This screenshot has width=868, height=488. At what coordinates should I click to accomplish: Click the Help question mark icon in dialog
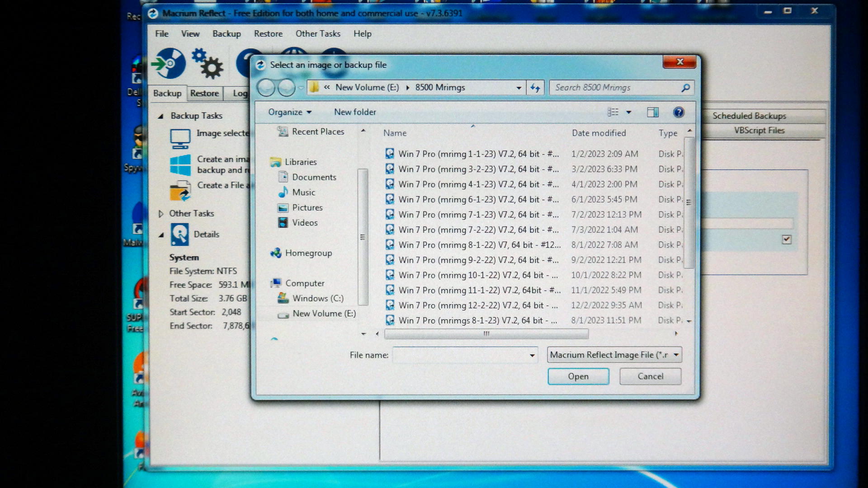(x=679, y=112)
